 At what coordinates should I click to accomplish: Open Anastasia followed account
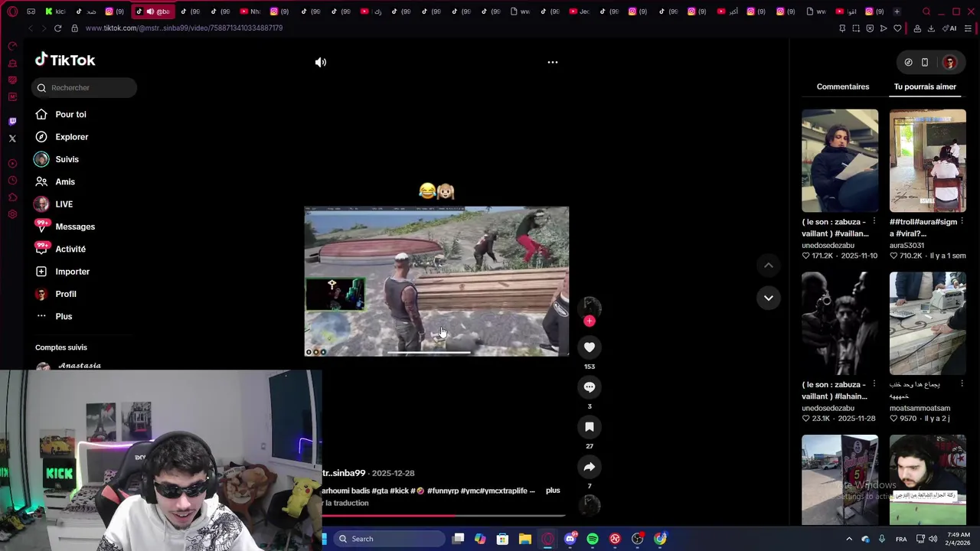[x=69, y=366]
